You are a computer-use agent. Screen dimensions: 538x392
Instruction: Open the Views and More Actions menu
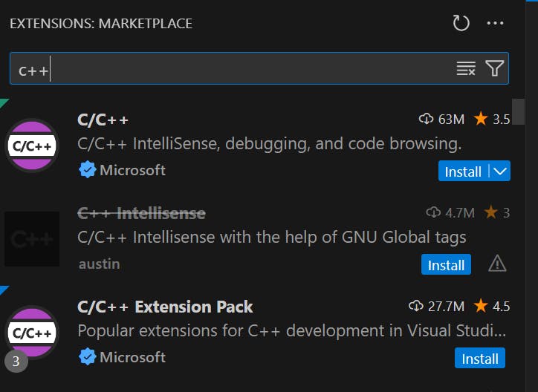pos(495,23)
